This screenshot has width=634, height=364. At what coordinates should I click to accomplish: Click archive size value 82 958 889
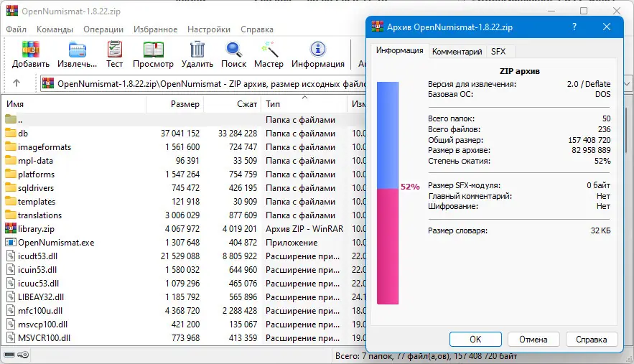[x=591, y=150]
